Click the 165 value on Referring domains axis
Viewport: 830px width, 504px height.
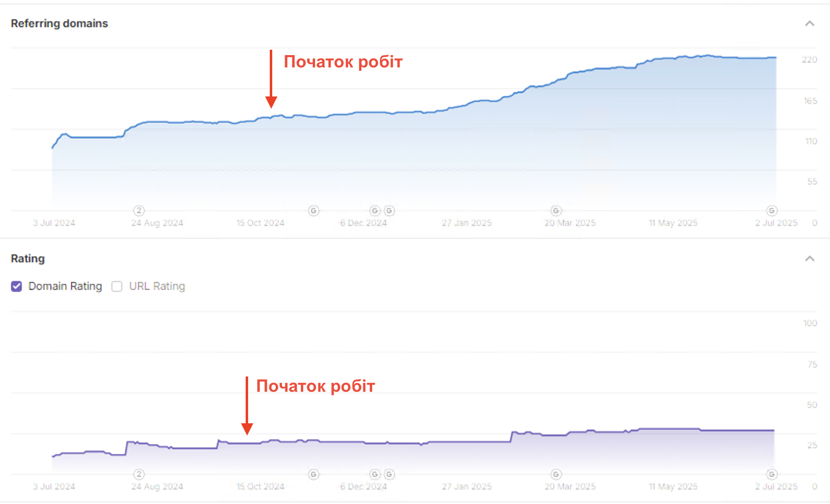[810, 101]
